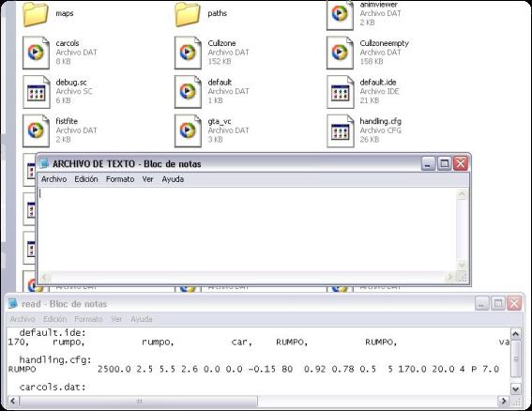The image size is (532, 411).
Task: Select the maps folder icon
Action: click(x=36, y=14)
